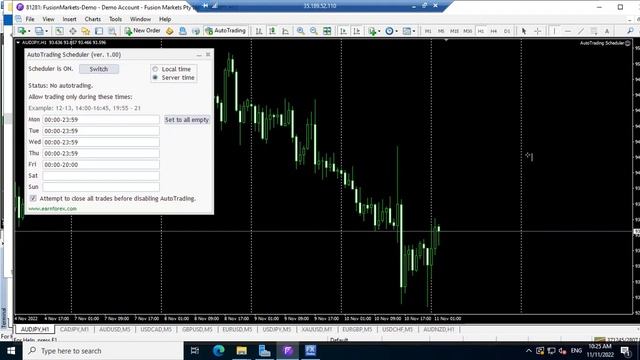Screen dimensions: 640x360
Task: Open the Tools menu
Action: [116, 19]
